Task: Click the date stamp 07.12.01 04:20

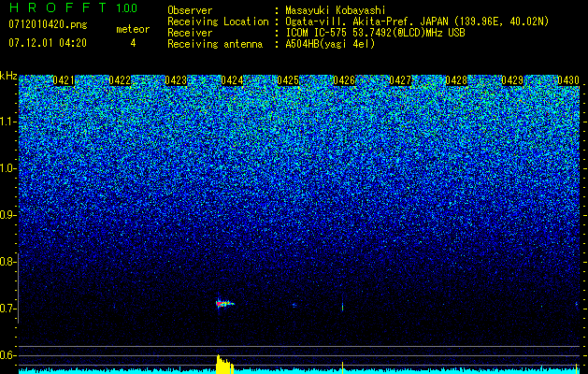Action: click(48, 43)
